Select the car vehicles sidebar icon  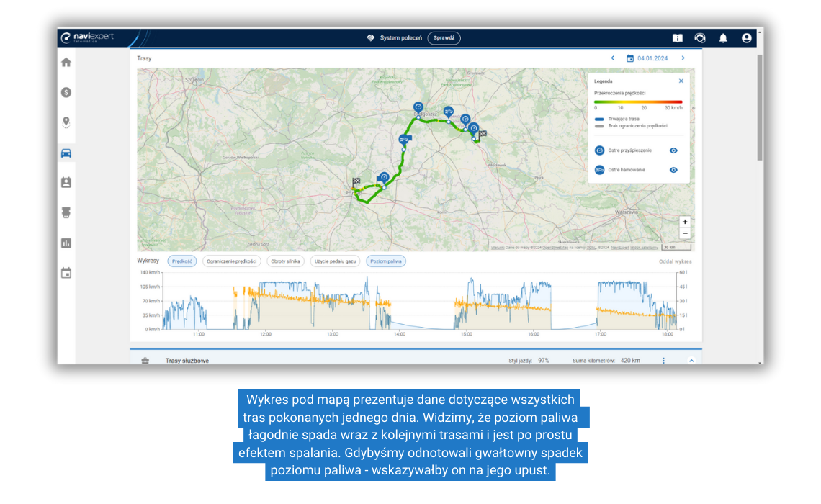point(66,153)
